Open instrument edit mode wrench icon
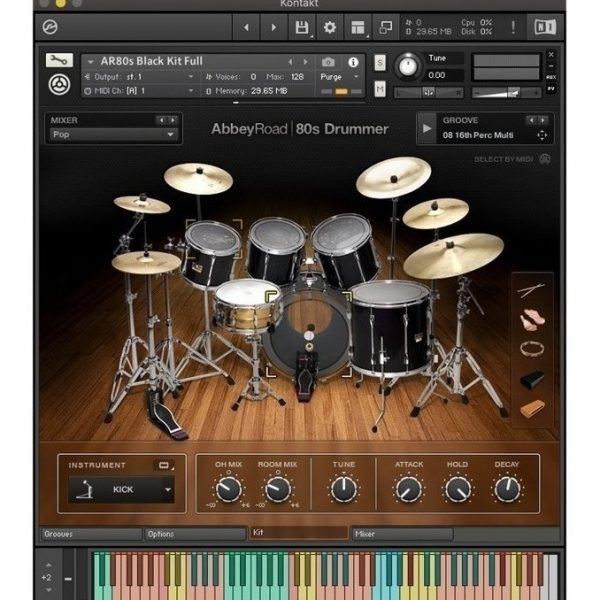The width and height of the screenshot is (600, 600). click(59, 60)
